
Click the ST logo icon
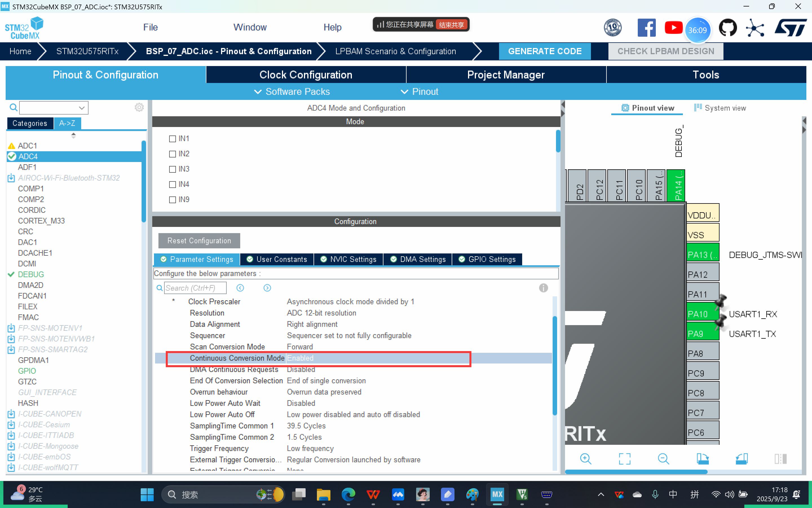coord(791,28)
